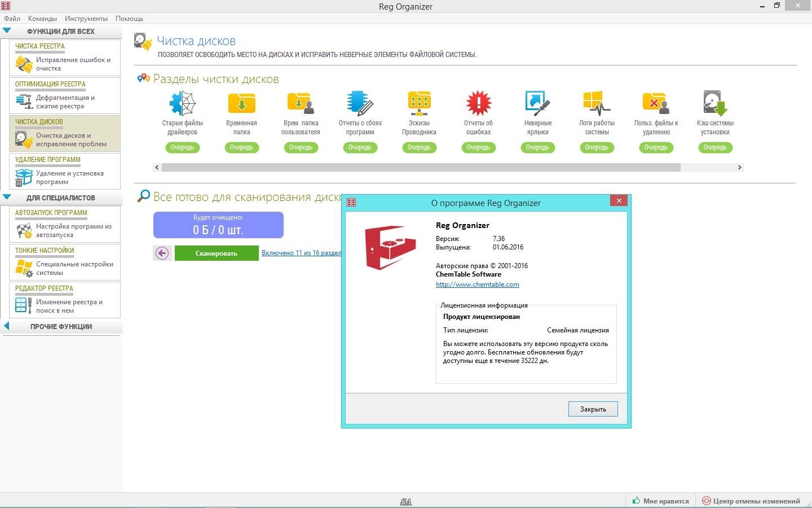Click the sections horizontal scrollbar thumb
Image resolution: width=812 pixels, height=508 pixels.
(421, 167)
